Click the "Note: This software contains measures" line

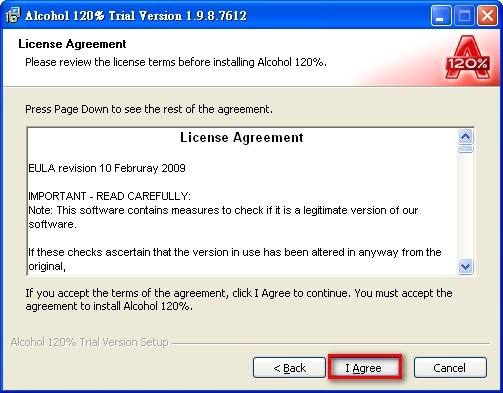click(223, 217)
